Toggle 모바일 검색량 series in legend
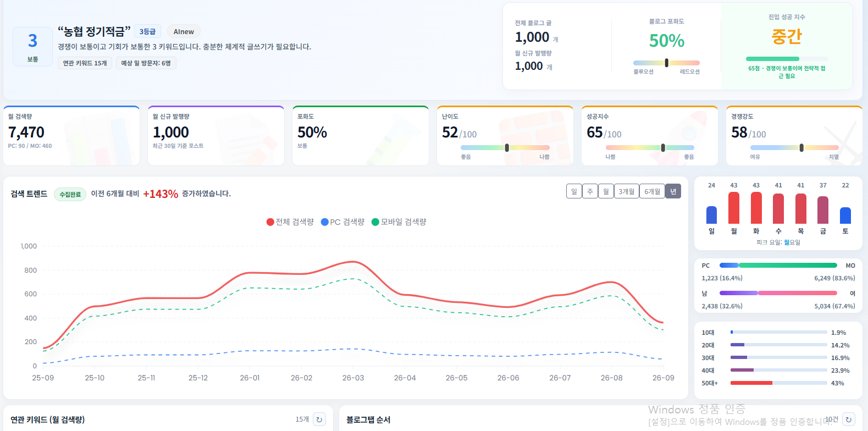The image size is (868, 431). coord(399,222)
